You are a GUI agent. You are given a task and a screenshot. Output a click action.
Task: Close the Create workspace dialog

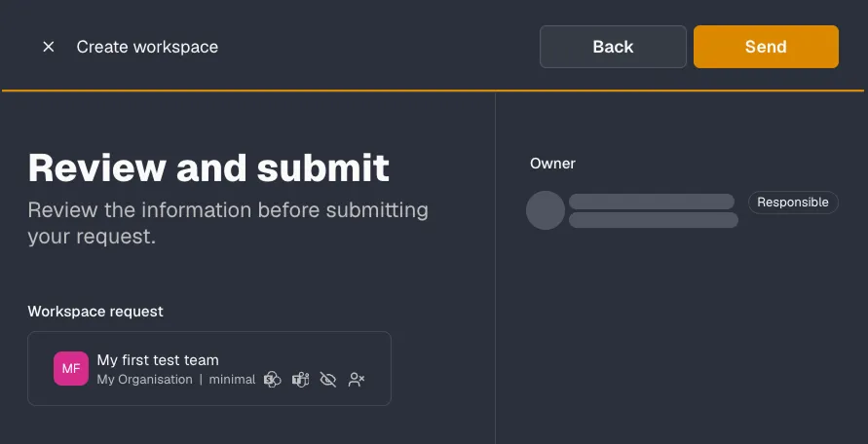point(49,47)
